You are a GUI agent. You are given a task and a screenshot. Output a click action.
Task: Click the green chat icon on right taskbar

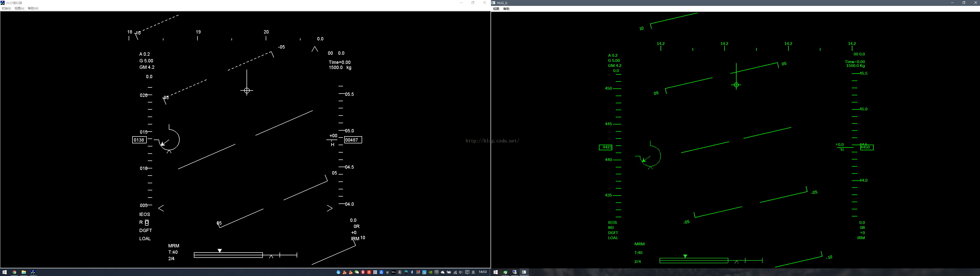point(506,272)
